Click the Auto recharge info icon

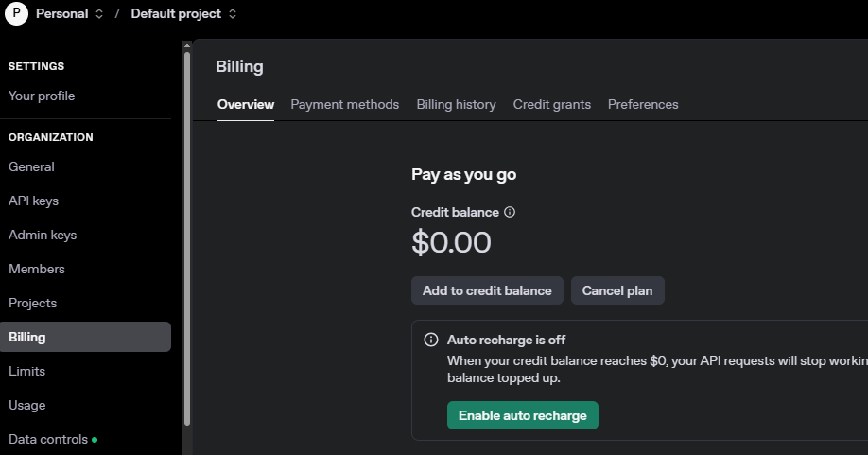pyautogui.click(x=431, y=340)
